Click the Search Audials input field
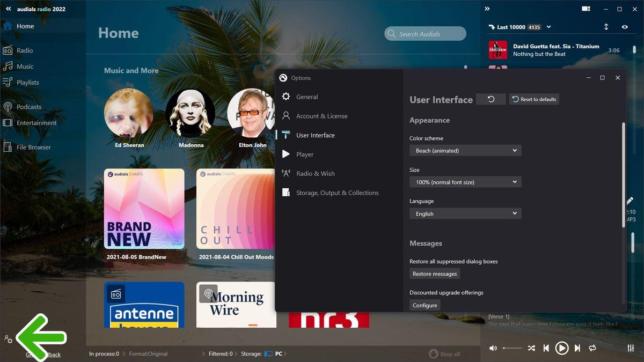Image resolution: width=644 pixels, height=362 pixels. 425,34
